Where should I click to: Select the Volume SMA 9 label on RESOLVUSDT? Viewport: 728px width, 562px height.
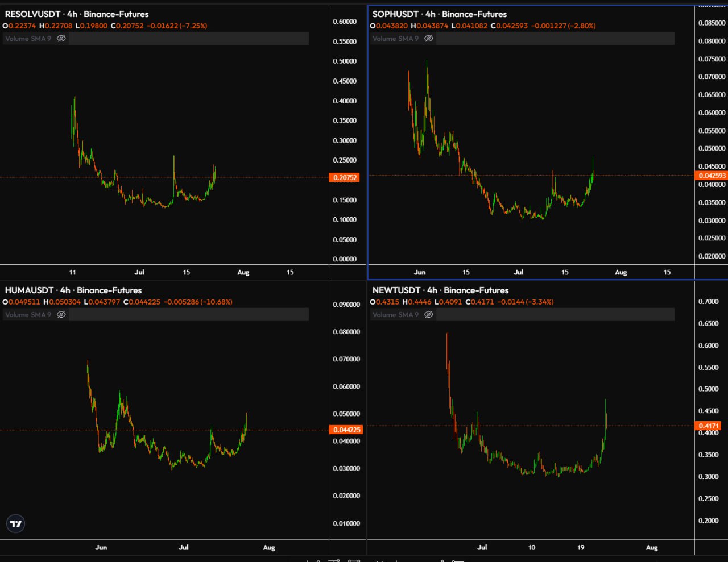(x=28, y=39)
